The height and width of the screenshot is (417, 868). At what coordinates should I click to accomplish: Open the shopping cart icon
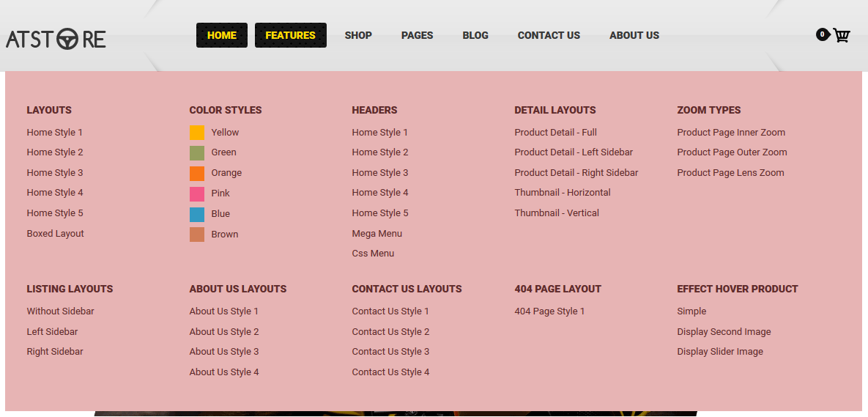[841, 35]
